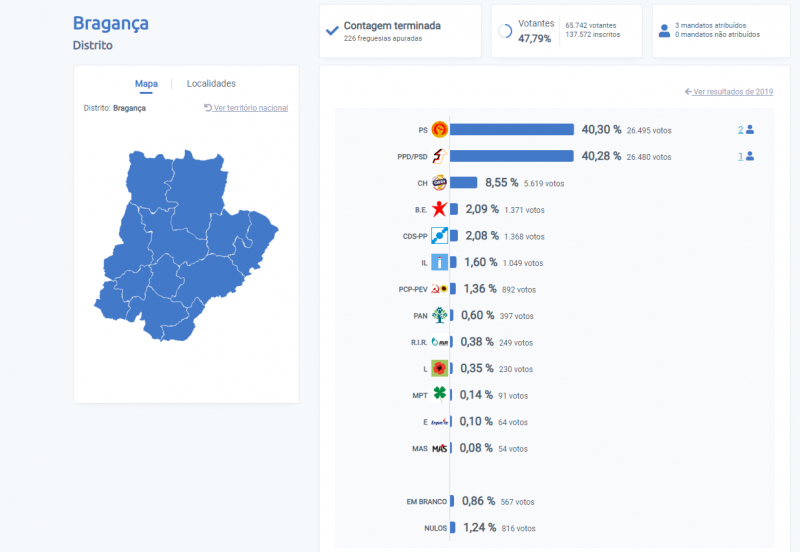This screenshot has height=552, width=800.
Task: Click the PAN 0,60 % value
Action: tap(478, 315)
